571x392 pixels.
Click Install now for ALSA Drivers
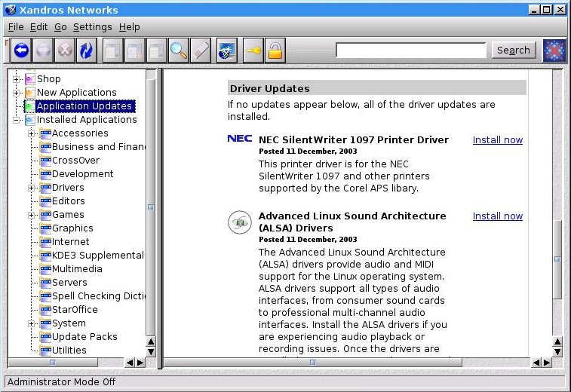click(x=497, y=216)
